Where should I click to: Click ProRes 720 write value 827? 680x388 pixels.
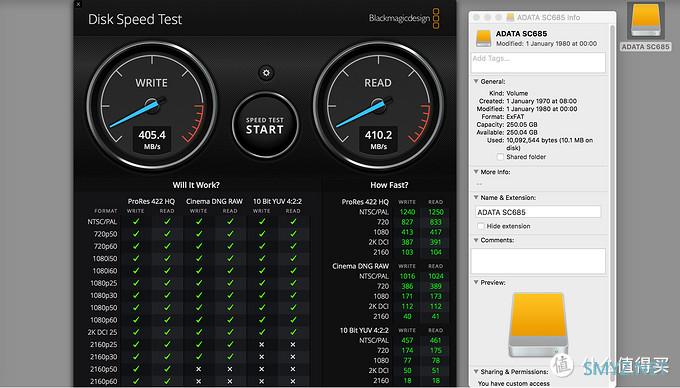click(x=407, y=222)
